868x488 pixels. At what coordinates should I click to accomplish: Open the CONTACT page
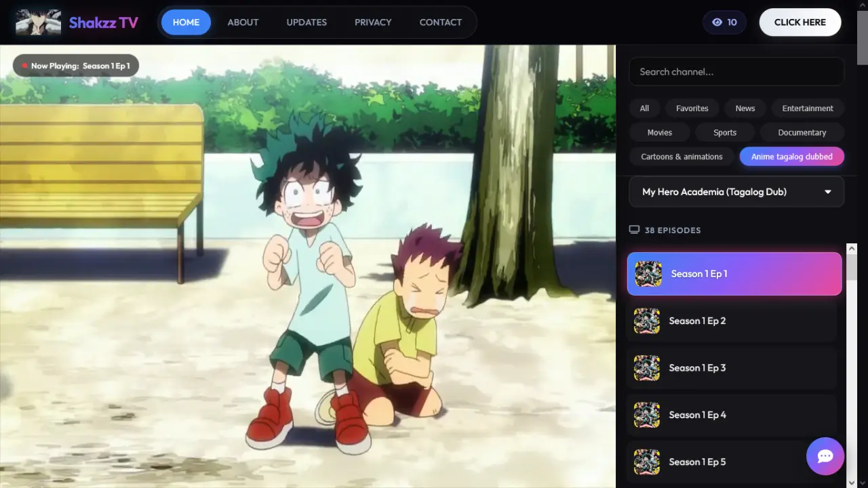pyautogui.click(x=441, y=22)
